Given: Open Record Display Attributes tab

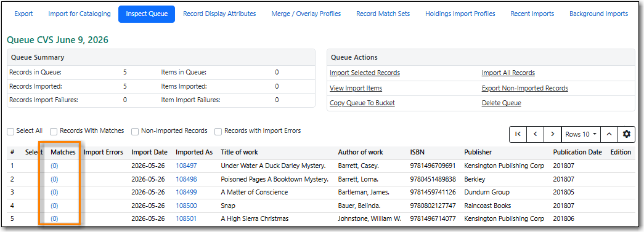Looking at the screenshot, I should 219,14.
